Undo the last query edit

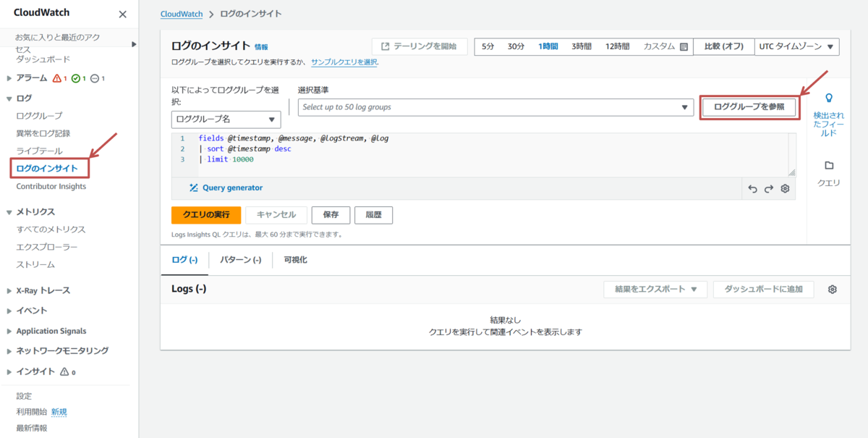pos(752,188)
